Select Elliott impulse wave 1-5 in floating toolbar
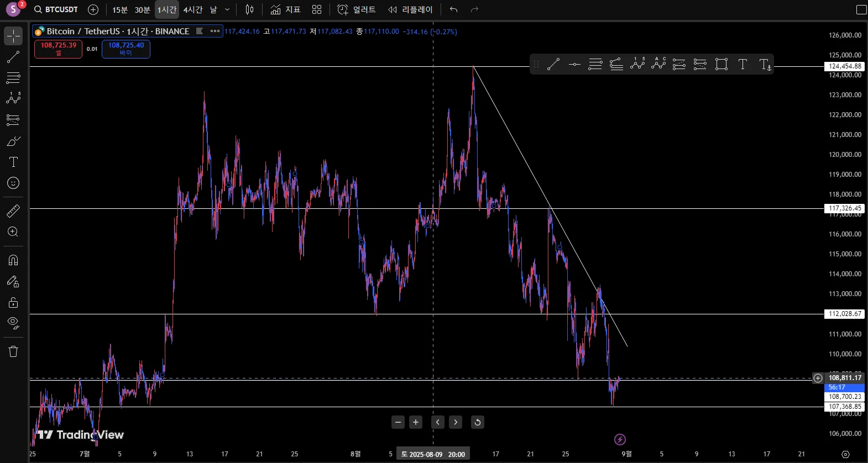 pyautogui.click(x=637, y=64)
